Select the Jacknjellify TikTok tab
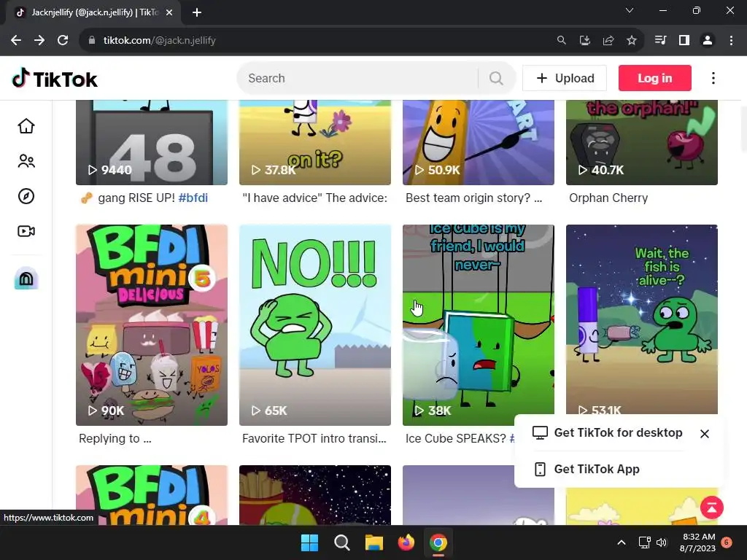Viewport: 747px width, 560px height. (x=93, y=12)
